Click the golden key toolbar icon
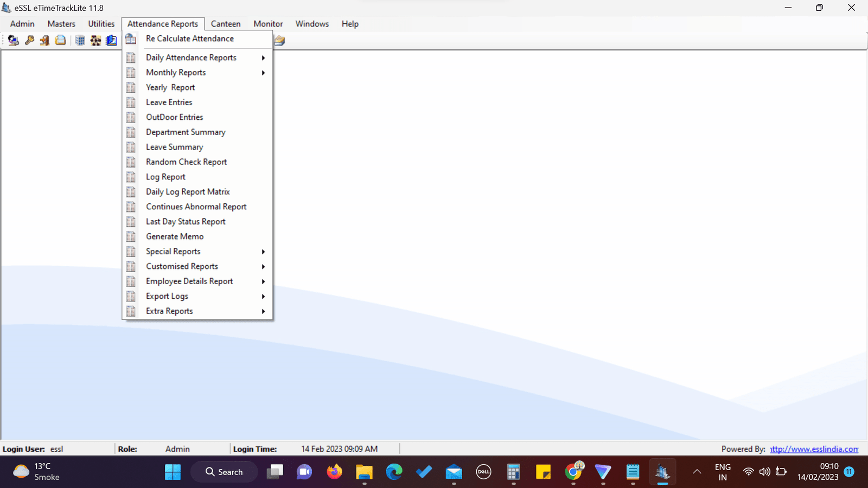Image resolution: width=868 pixels, height=488 pixels. (x=29, y=40)
